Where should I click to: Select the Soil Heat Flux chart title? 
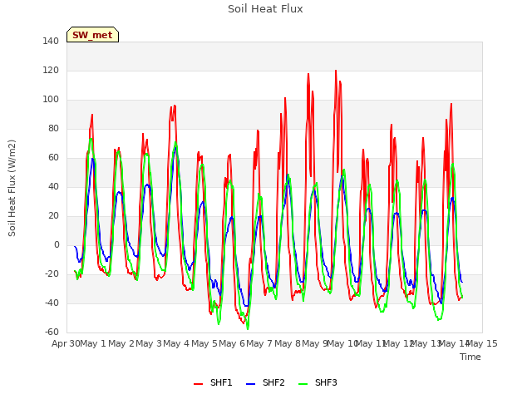point(265,9)
